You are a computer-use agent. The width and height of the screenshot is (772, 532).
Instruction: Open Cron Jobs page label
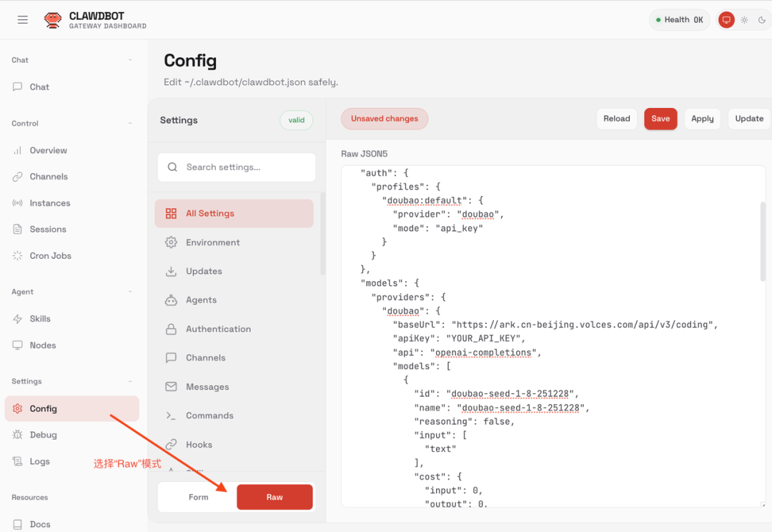click(50, 256)
